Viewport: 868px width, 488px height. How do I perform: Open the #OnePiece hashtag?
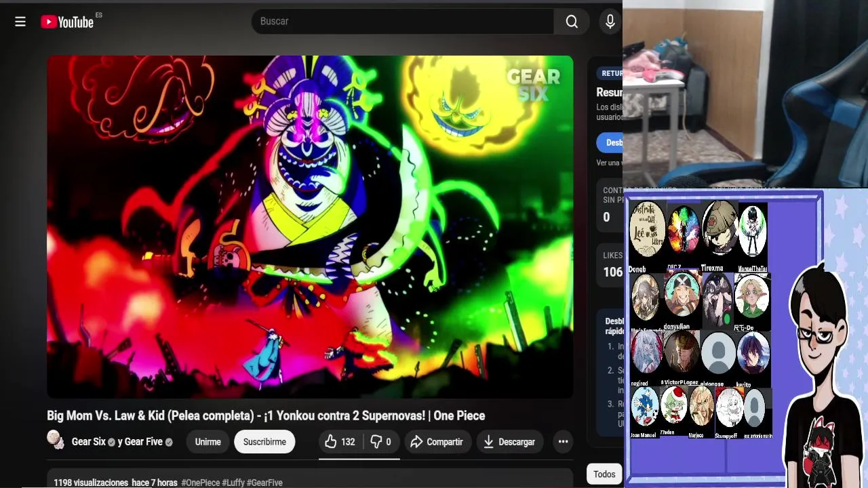click(x=200, y=483)
